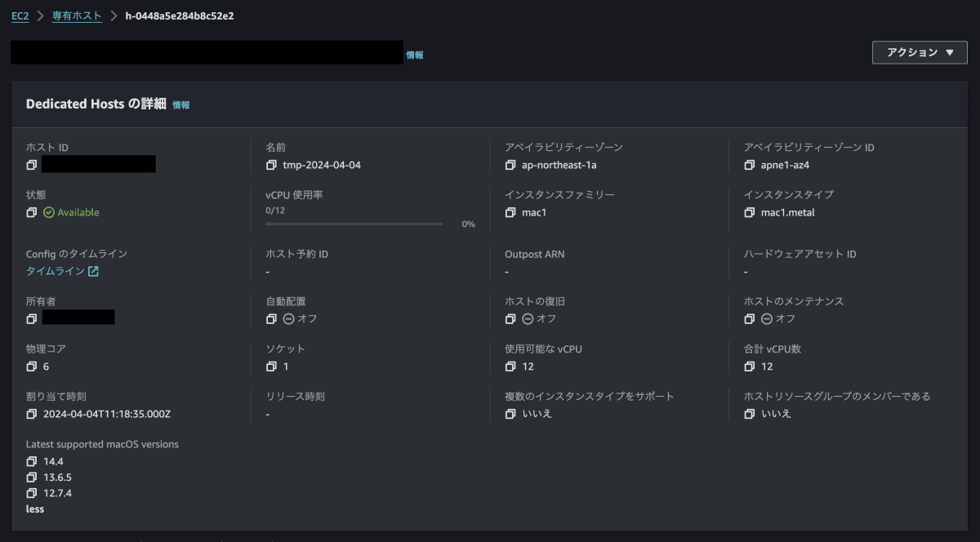The image size is (980, 542).
Task: Copy physical cores (物理コア) value 6
Action: tap(32, 366)
